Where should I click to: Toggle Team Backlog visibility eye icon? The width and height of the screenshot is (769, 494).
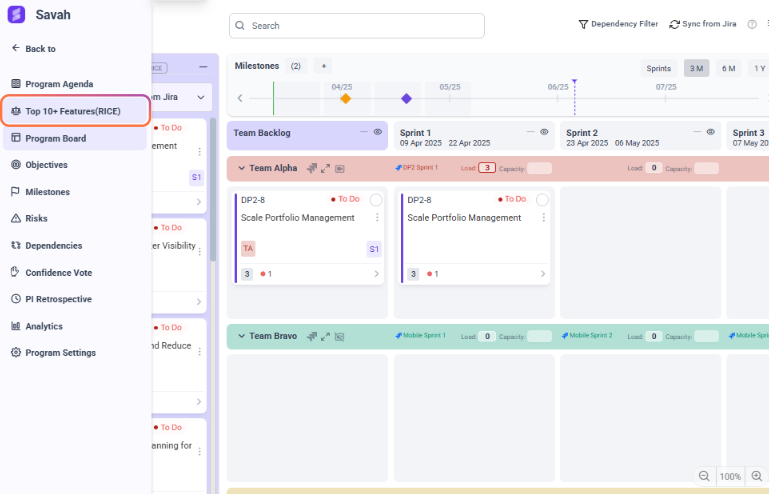(378, 132)
